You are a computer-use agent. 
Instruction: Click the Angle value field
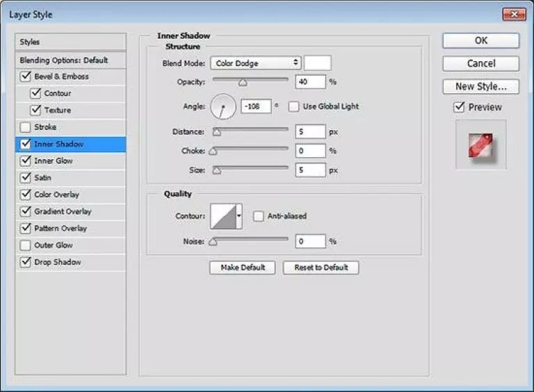coord(256,106)
